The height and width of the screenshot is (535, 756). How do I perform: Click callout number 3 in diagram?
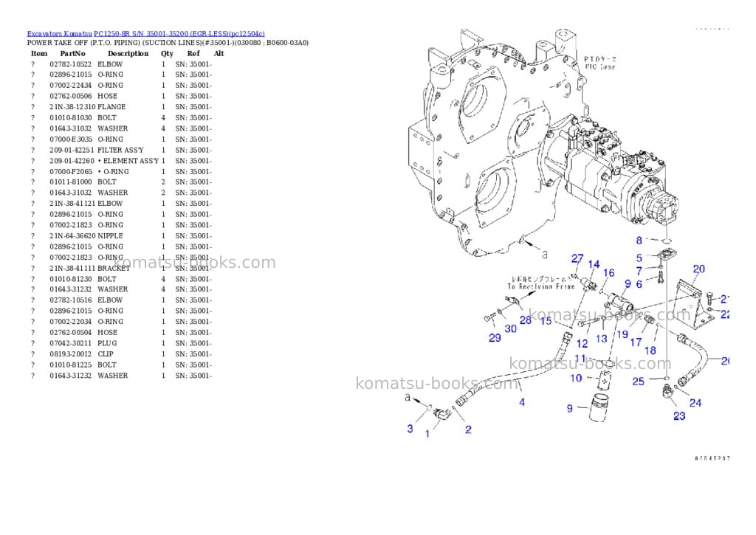point(410,429)
